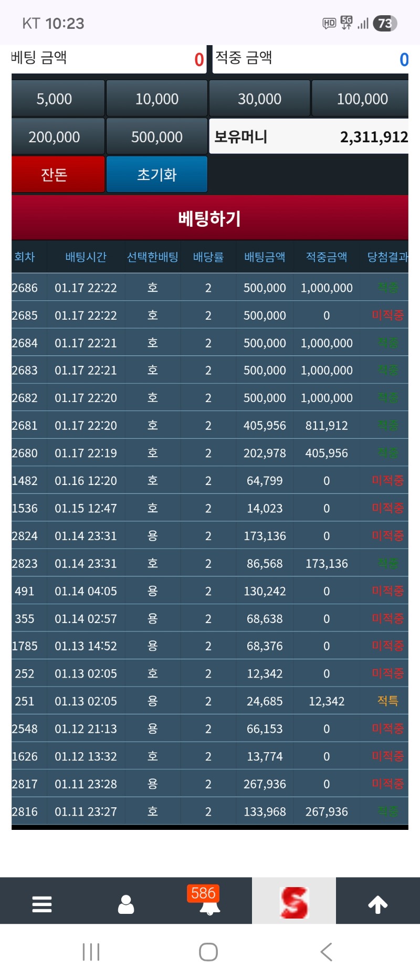Add 30,000 to the bet amount
This screenshot has width=420, height=980.
point(259,99)
